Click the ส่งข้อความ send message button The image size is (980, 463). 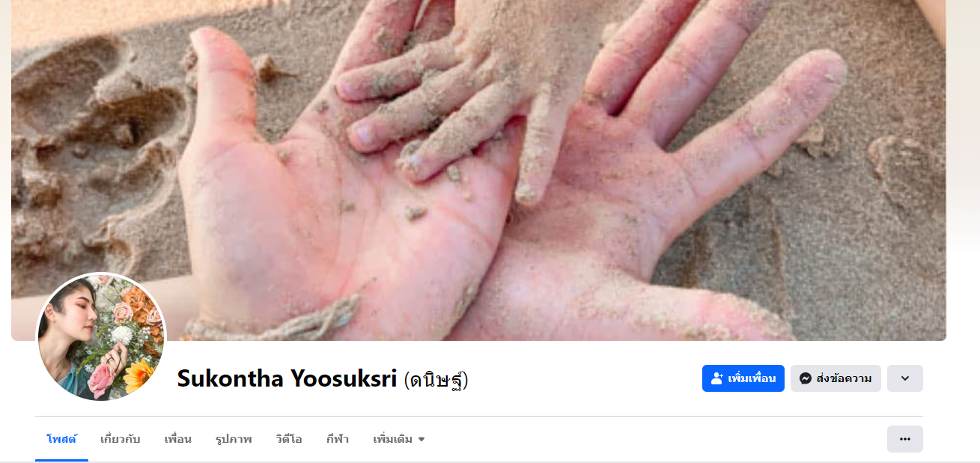click(x=836, y=378)
